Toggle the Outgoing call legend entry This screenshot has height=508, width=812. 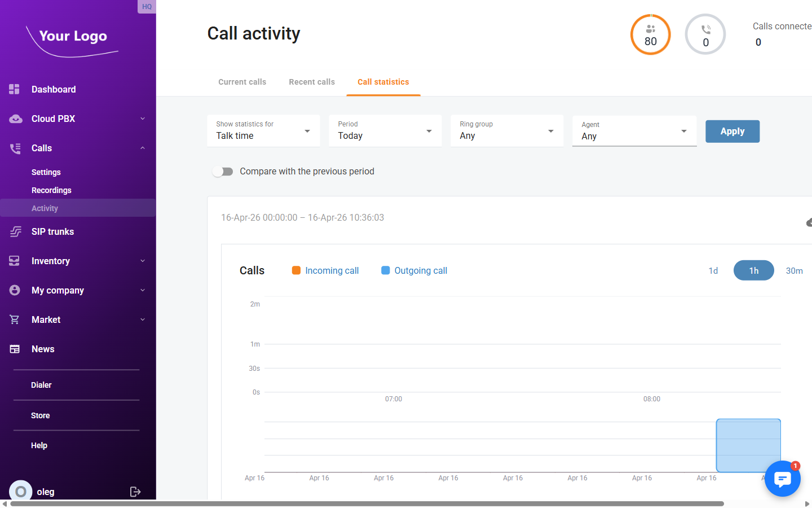[x=414, y=270]
